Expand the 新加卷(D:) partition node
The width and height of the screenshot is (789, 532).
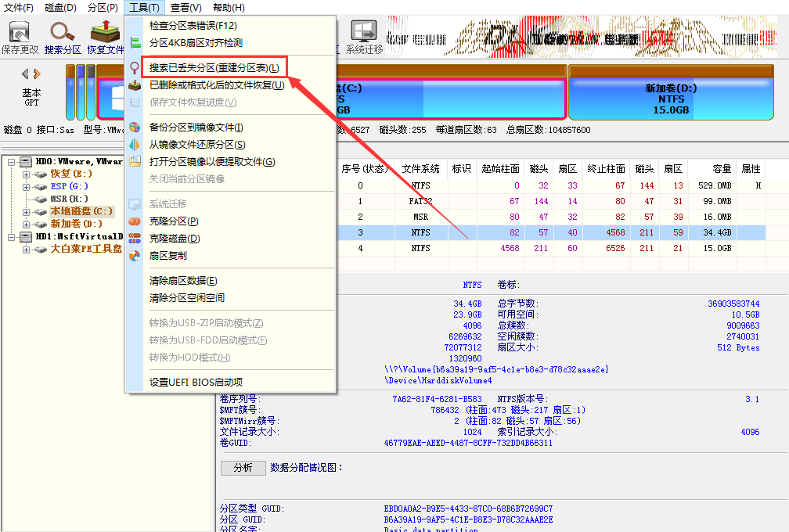26,225
